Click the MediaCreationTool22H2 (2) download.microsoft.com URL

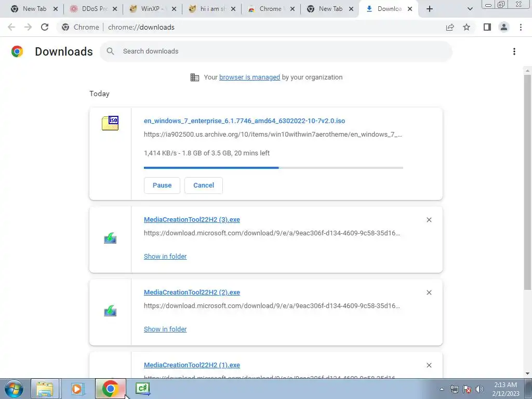click(x=272, y=305)
